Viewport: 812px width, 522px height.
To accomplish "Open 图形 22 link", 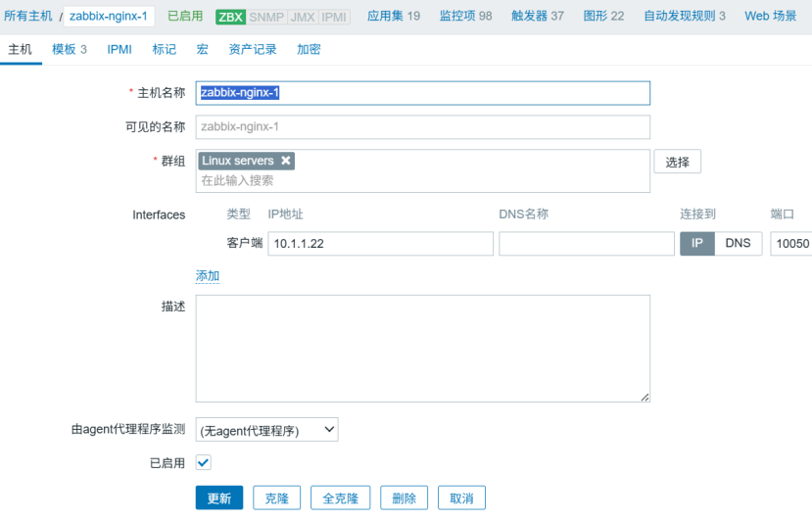I will (x=603, y=16).
